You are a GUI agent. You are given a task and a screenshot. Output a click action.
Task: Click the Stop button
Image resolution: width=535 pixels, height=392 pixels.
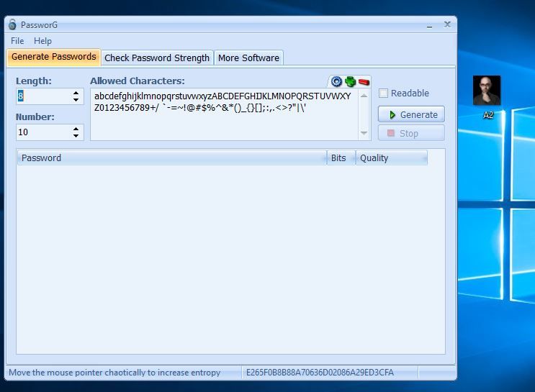(411, 133)
